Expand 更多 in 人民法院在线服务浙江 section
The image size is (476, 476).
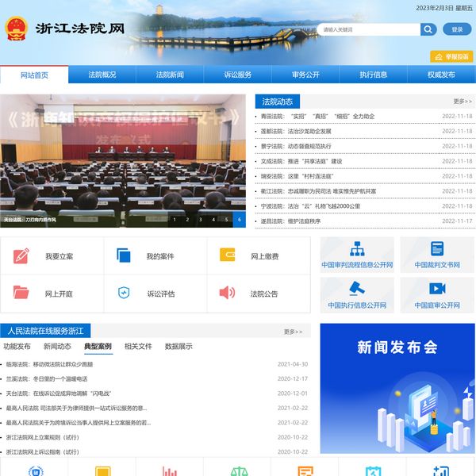tap(293, 332)
